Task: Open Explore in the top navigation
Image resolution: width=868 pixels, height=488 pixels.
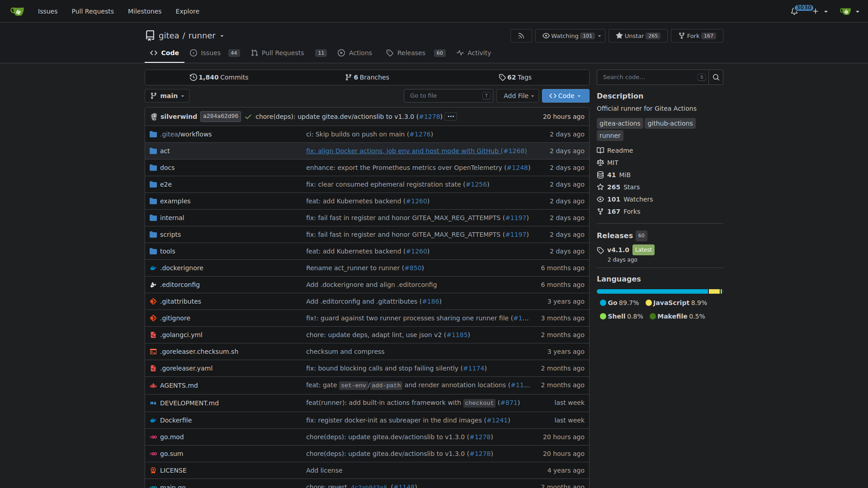Action: point(187,11)
